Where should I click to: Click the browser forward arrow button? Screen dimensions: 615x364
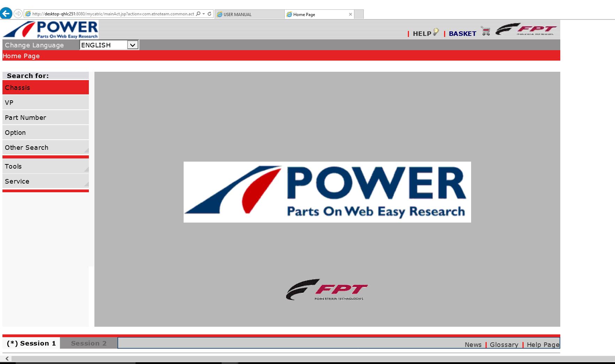[18, 14]
